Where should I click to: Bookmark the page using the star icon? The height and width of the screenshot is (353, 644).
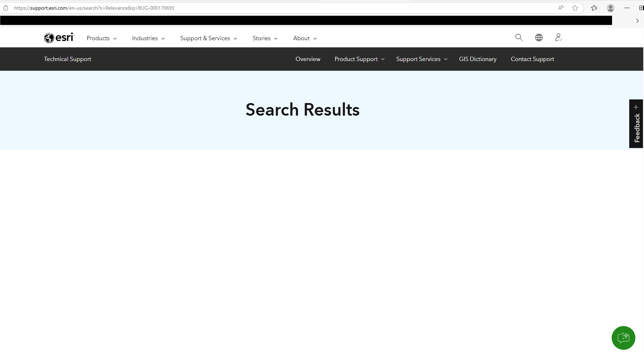point(575,8)
